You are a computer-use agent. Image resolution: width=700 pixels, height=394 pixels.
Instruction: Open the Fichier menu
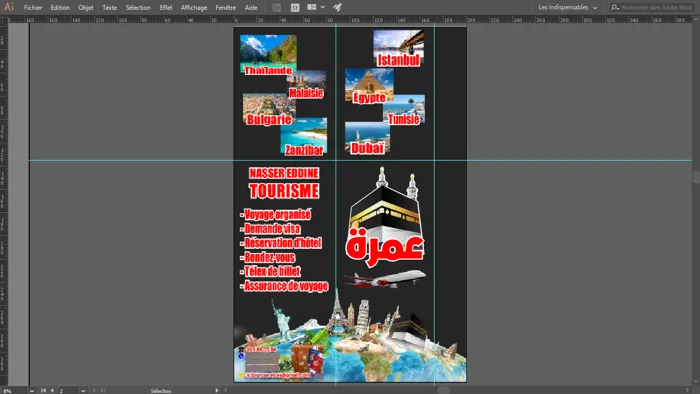pyautogui.click(x=33, y=8)
